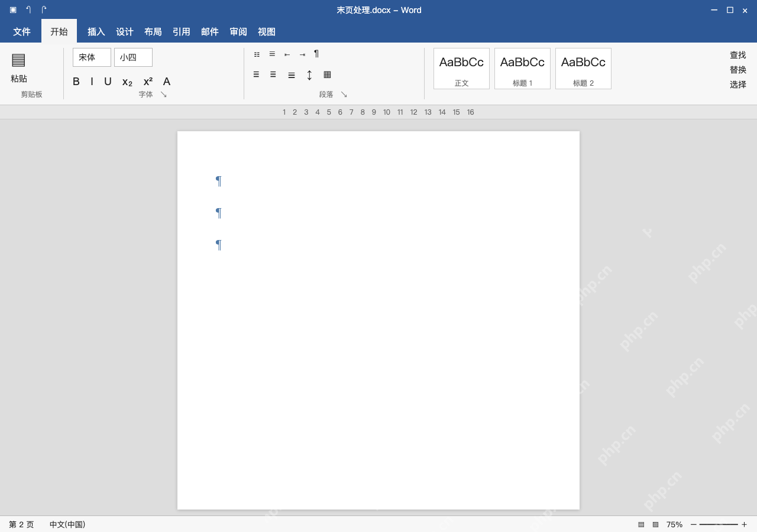Click the save icon in the title bar
This screenshot has height=532, width=757.
(x=13, y=9)
